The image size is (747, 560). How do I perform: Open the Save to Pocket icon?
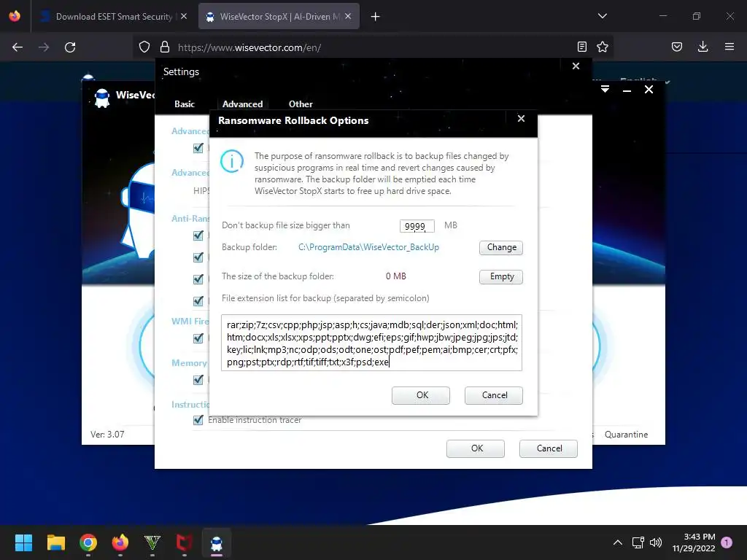(676, 47)
